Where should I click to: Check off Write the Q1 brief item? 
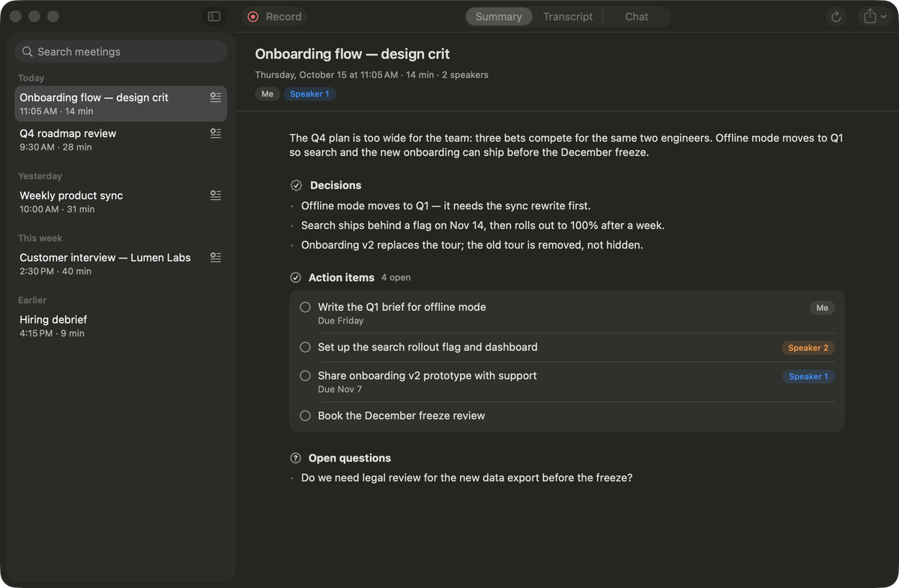click(305, 307)
